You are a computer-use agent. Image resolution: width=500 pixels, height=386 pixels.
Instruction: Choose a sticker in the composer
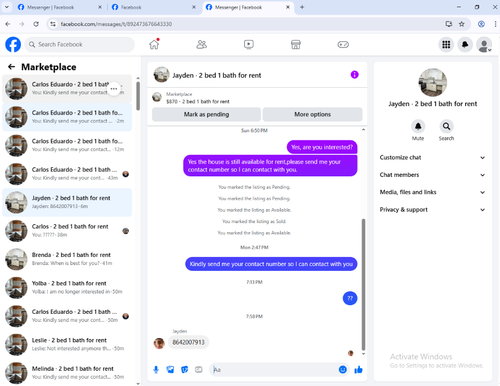(x=184, y=370)
